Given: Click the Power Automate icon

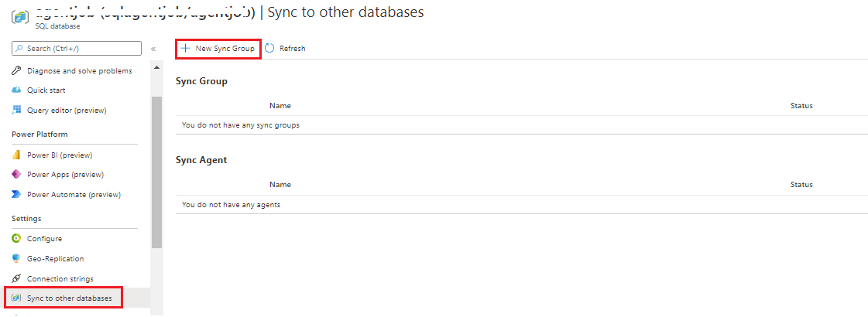Looking at the screenshot, I should click(16, 195).
